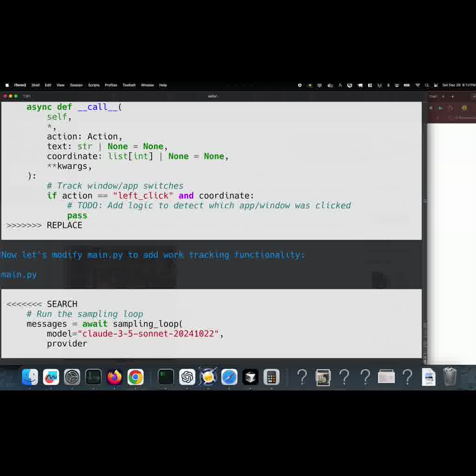
Task: Click the yellow minimize window button
Action: 11,96
